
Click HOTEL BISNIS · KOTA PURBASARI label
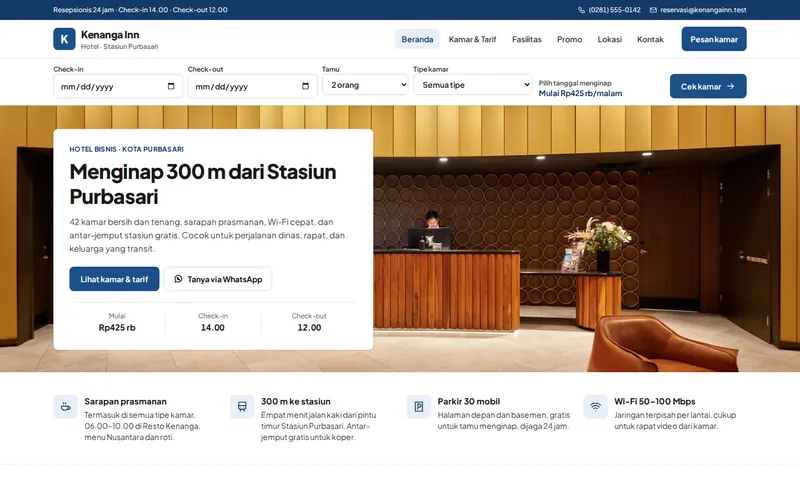127,149
